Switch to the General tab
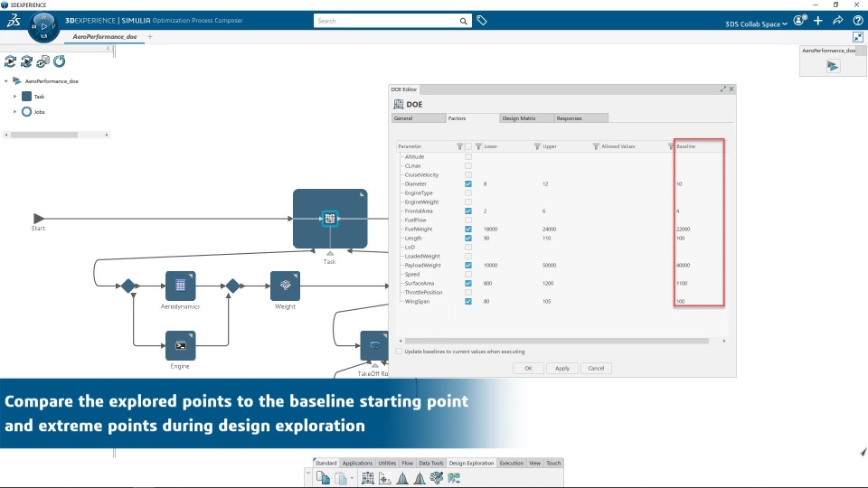 [419, 118]
